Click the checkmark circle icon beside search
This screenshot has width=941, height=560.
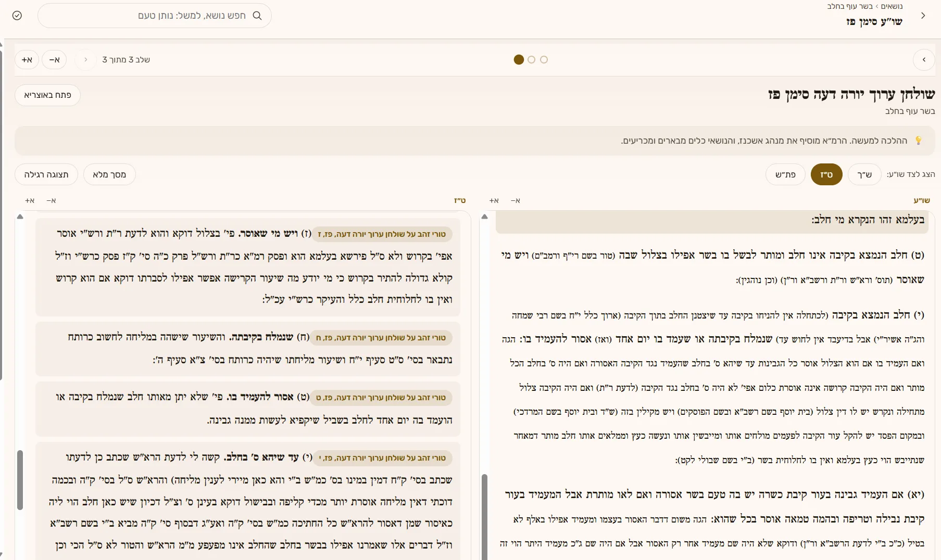point(17,16)
